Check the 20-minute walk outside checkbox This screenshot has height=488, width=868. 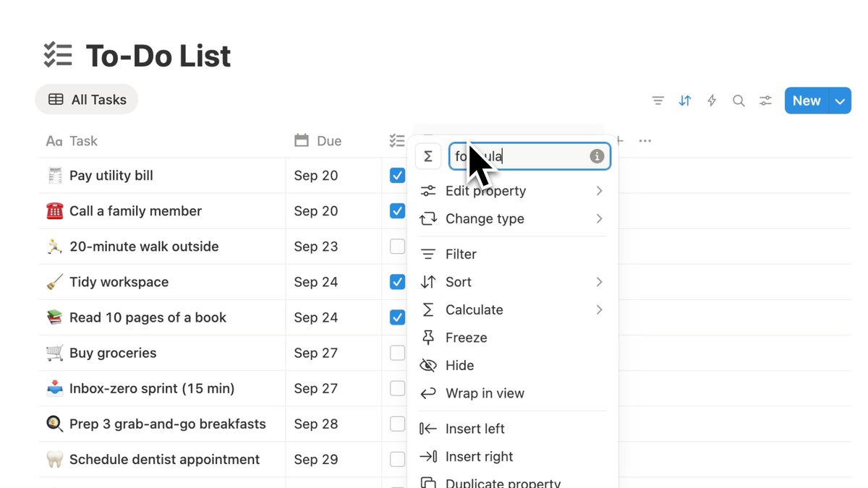coord(397,247)
